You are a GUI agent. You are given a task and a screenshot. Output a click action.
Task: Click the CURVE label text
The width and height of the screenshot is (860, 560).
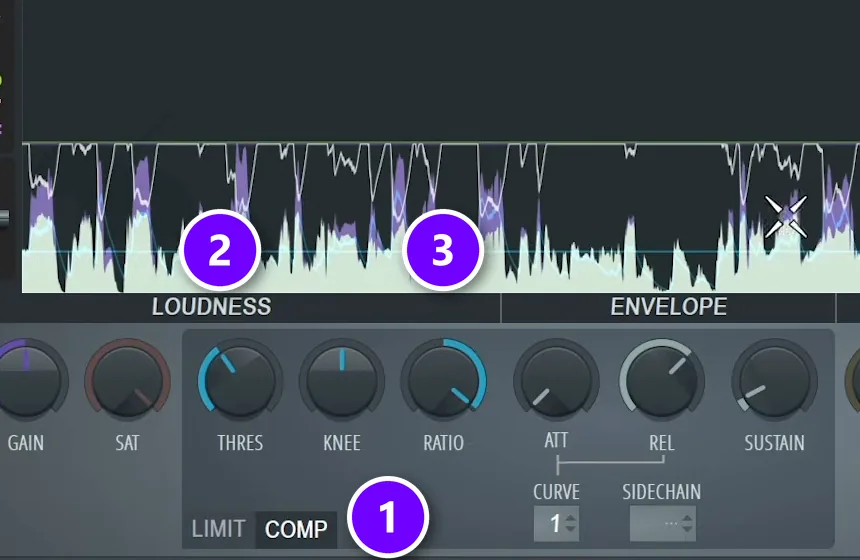pyautogui.click(x=556, y=491)
